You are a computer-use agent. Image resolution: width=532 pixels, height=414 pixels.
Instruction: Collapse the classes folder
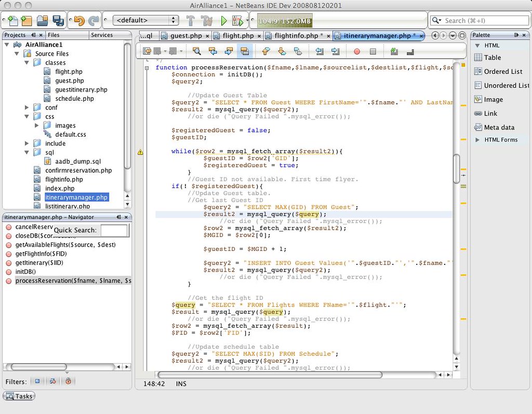26,63
